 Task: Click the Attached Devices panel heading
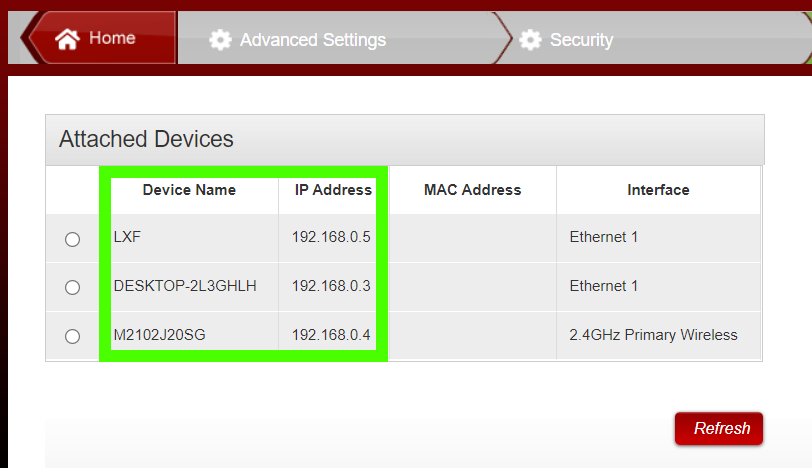[x=146, y=139]
